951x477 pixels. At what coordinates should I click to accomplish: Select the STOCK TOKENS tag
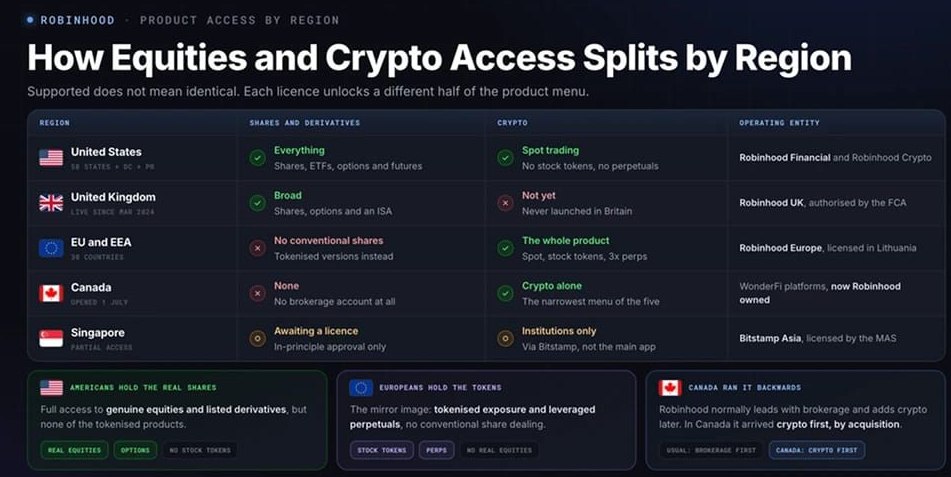click(381, 450)
